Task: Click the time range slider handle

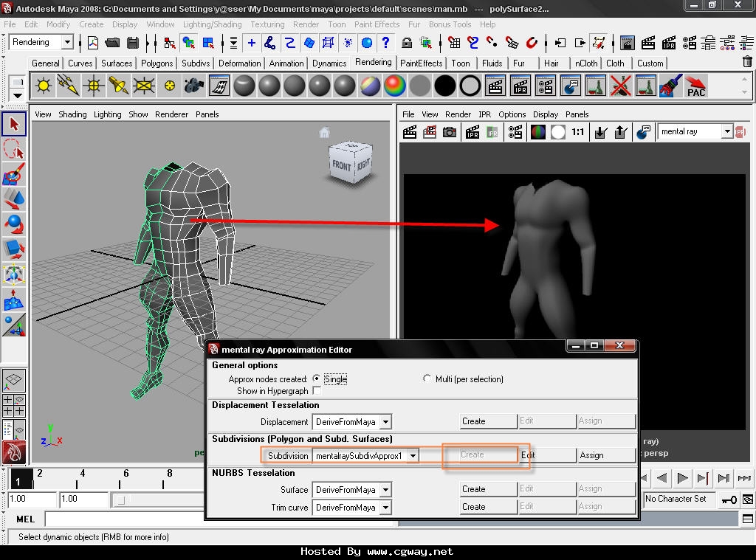Action: (x=121, y=500)
